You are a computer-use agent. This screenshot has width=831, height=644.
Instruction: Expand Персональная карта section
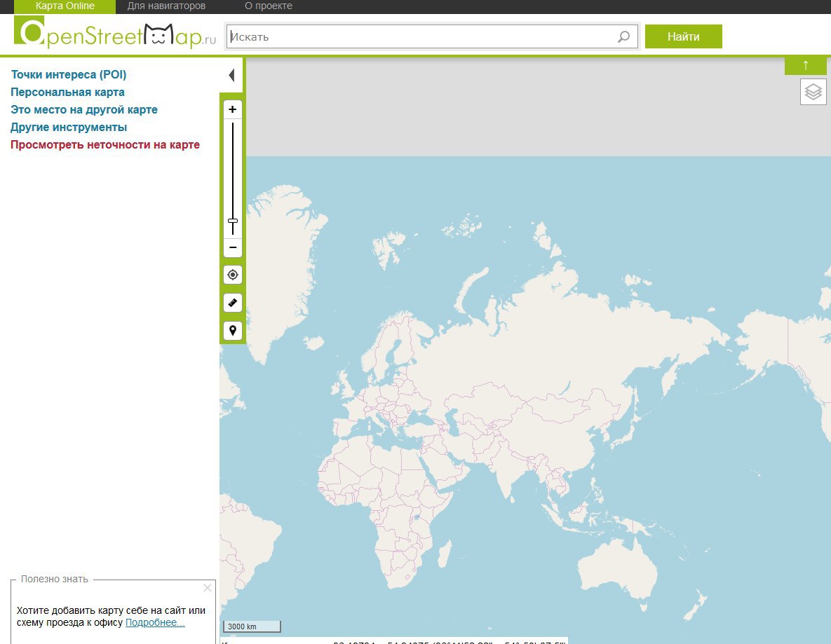(67, 93)
